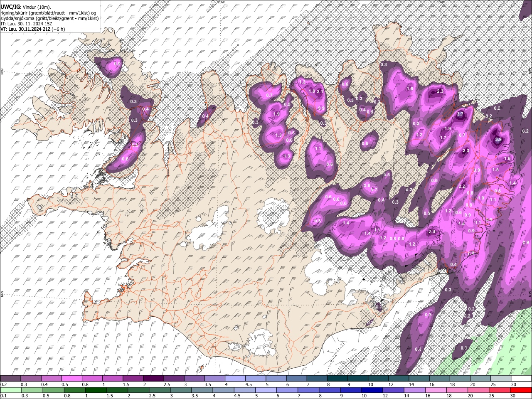
Task: Click the dark mauve 0.2 swatch in top legend
Action: click(x=10, y=378)
